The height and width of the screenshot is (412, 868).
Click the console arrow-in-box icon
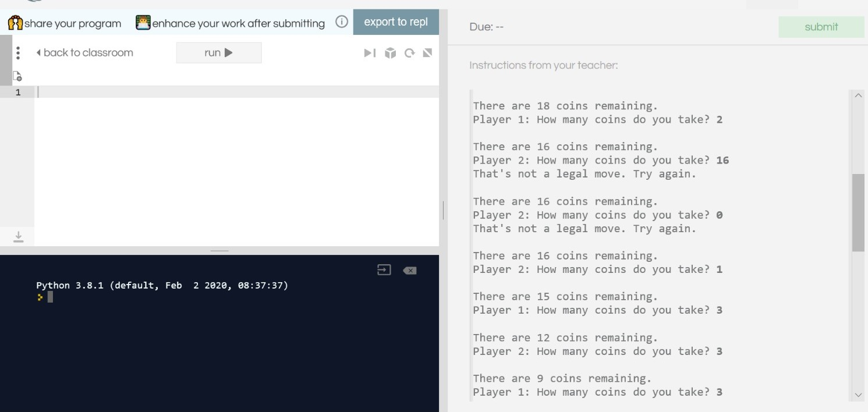384,269
